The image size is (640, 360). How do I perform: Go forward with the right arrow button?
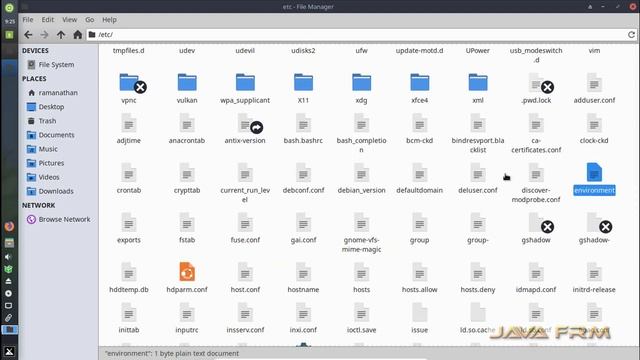click(x=44, y=35)
